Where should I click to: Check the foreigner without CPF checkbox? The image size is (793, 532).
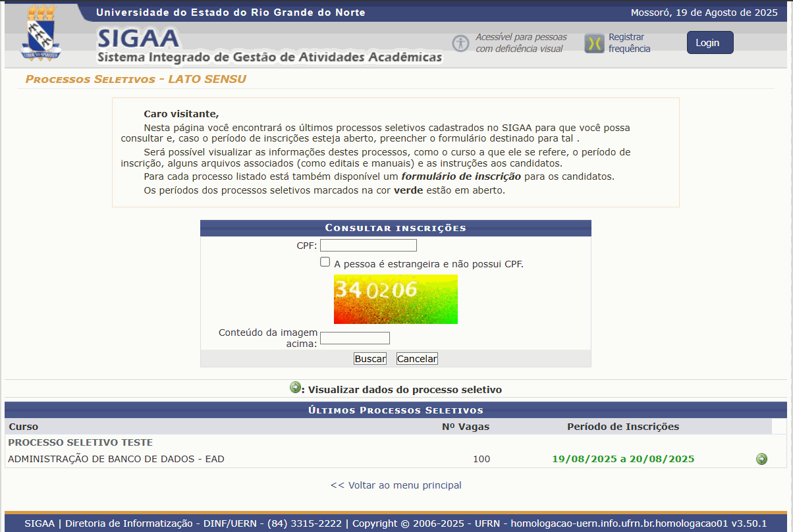tap(325, 262)
